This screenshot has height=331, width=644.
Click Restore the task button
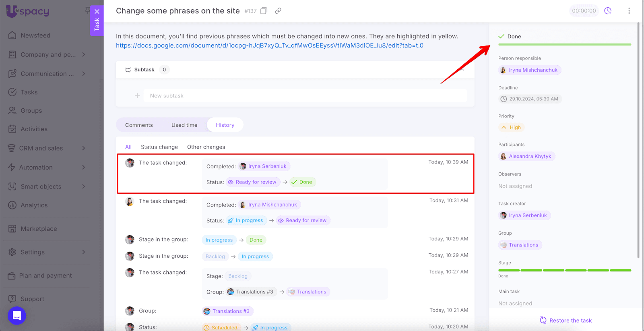point(566,321)
